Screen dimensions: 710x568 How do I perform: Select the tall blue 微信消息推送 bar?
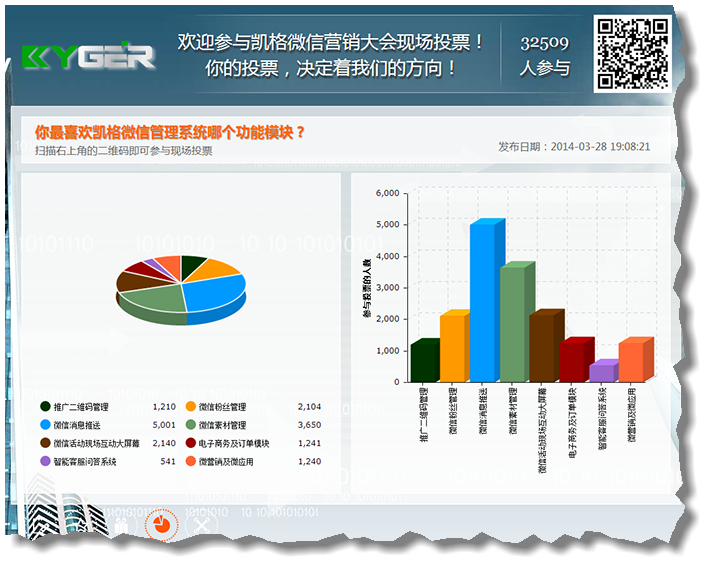coord(483,303)
